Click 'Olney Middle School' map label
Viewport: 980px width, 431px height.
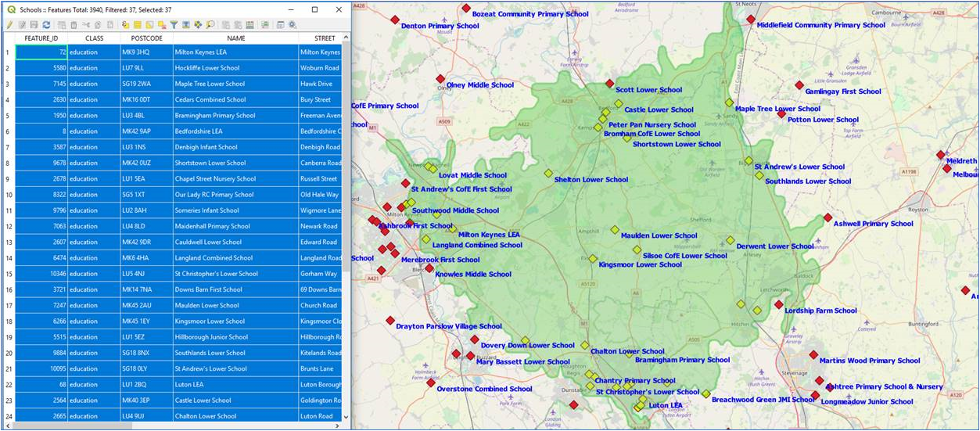480,85
